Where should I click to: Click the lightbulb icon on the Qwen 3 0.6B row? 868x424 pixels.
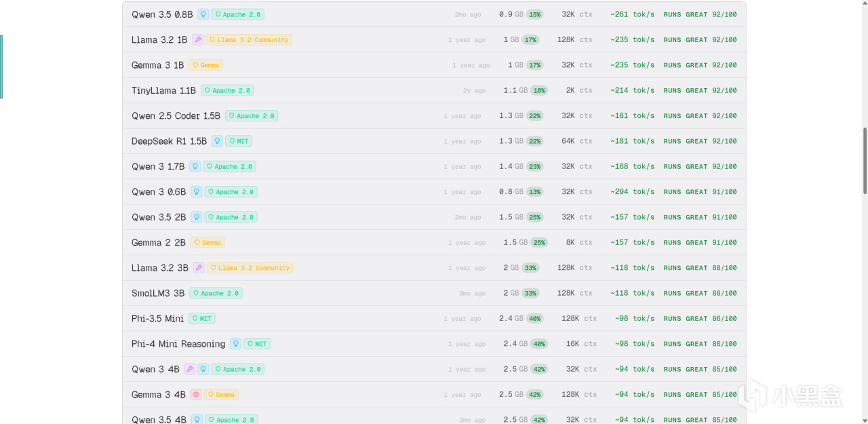click(196, 192)
